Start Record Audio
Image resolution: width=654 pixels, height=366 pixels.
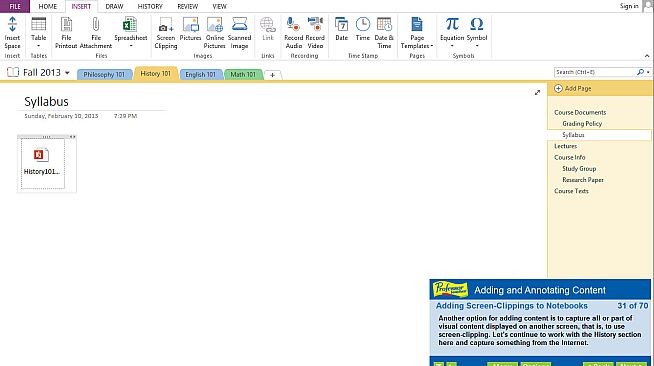[294, 33]
